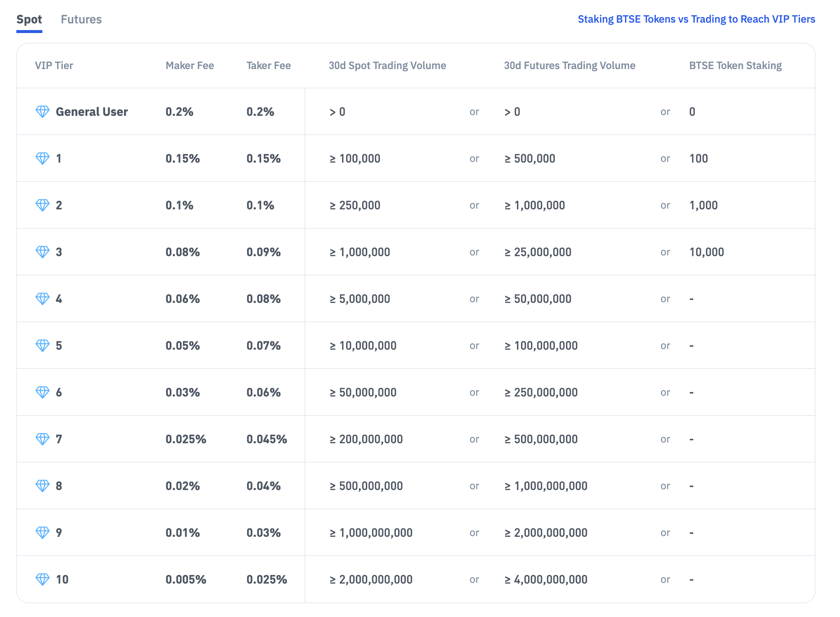Click the General User row label

pyautogui.click(x=91, y=112)
